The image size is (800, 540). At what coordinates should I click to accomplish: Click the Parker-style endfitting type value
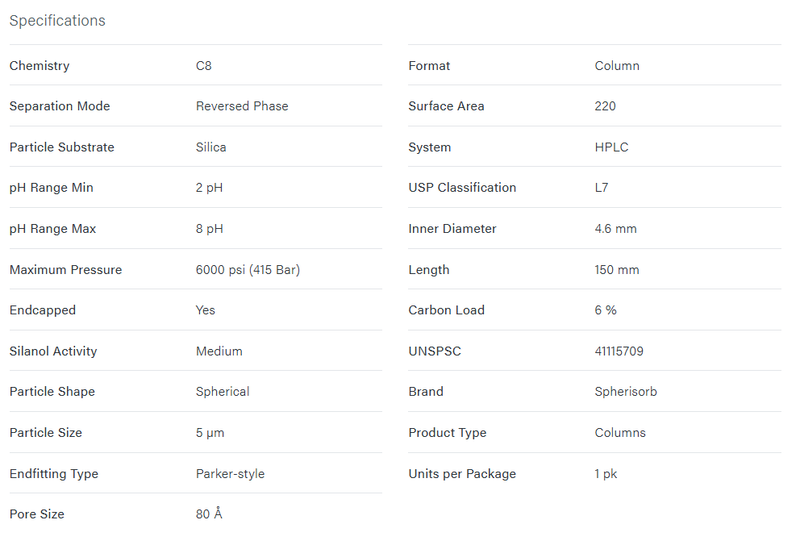pyautogui.click(x=230, y=474)
